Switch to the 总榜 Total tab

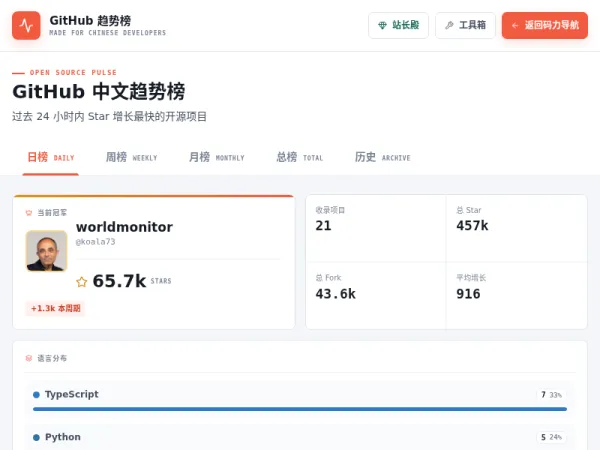(300, 157)
